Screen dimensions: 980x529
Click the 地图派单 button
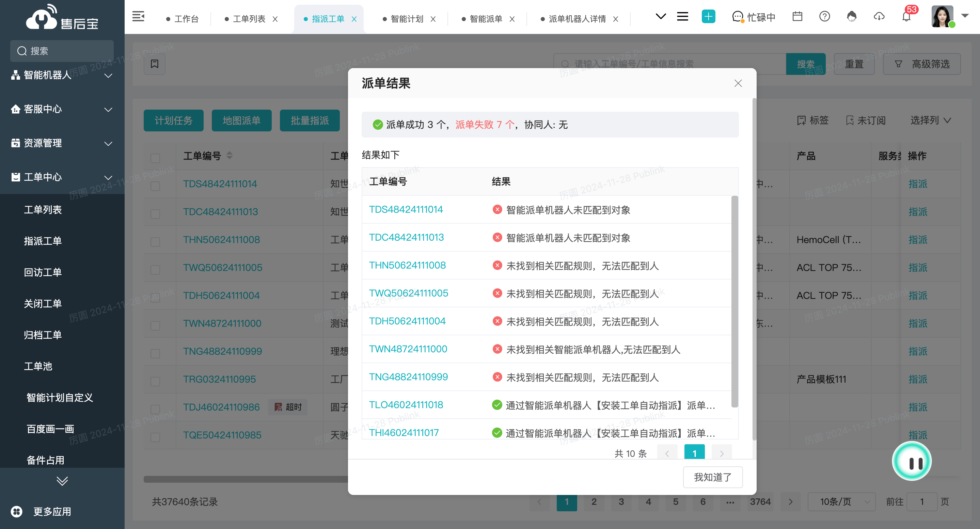tap(241, 121)
